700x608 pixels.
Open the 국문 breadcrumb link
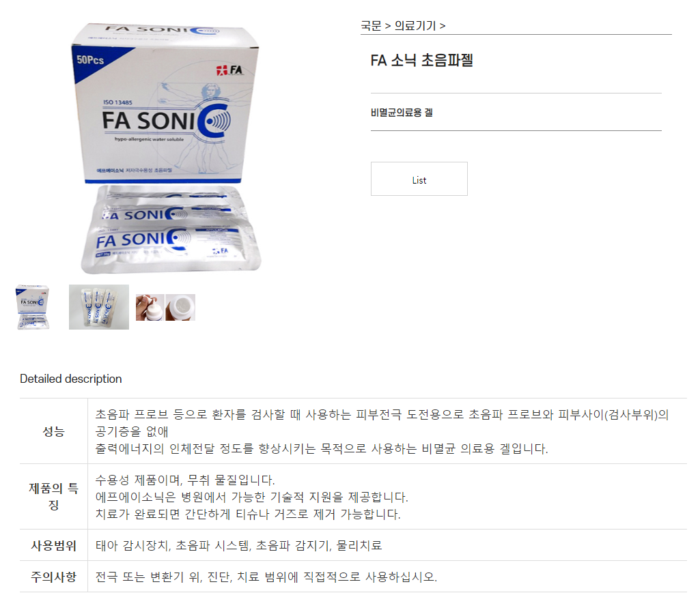pos(371,26)
